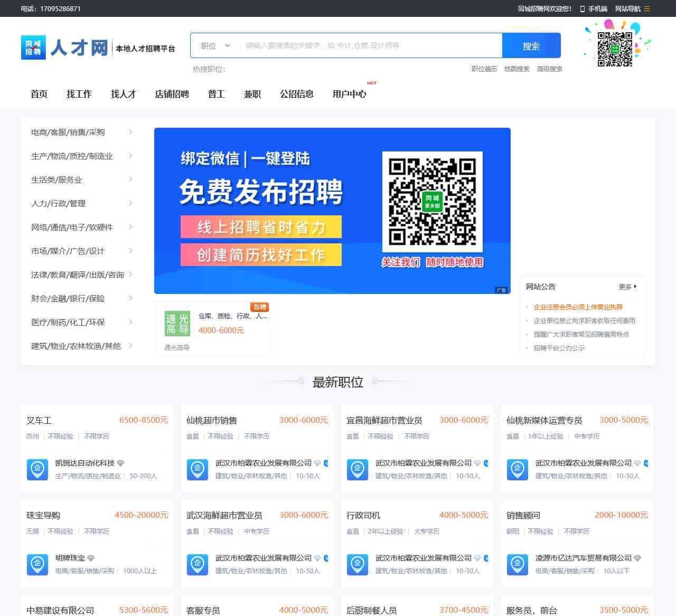
Task: Click 职位遍历 link
Action: tap(484, 69)
